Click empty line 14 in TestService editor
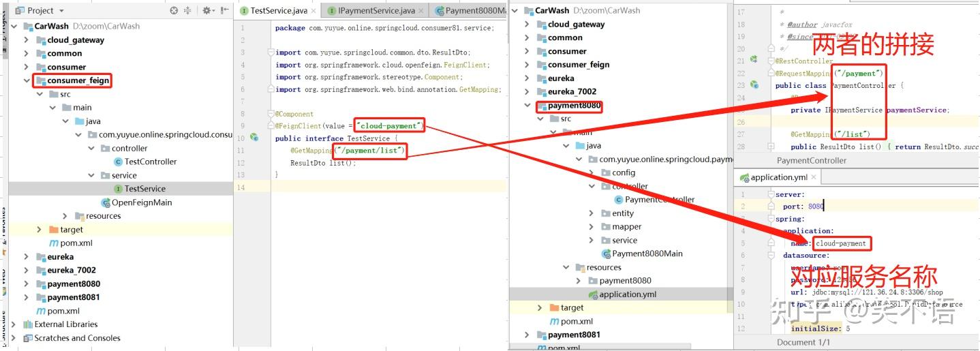The width and height of the screenshot is (980, 351). [388, 187]
